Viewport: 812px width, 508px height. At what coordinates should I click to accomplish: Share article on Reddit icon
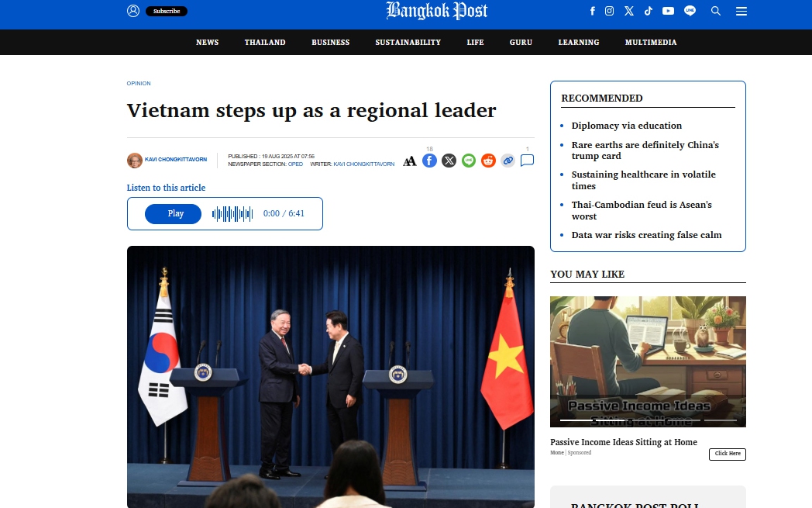[488, 161]
